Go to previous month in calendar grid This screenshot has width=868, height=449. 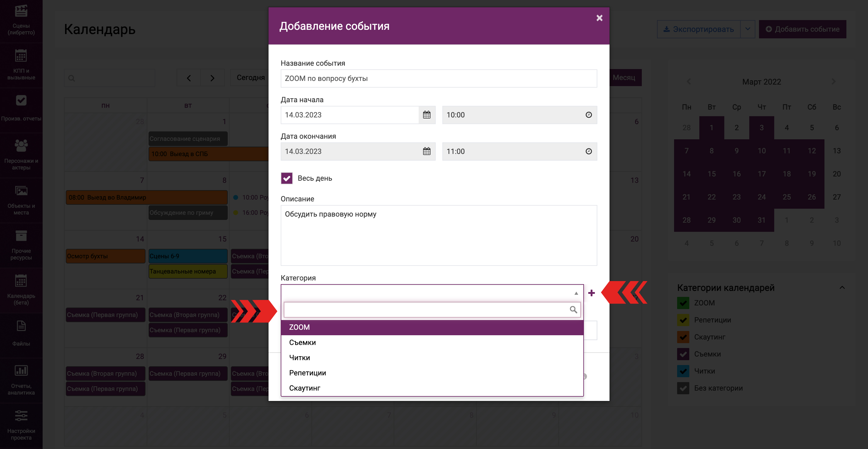click(x=189, y=78)
